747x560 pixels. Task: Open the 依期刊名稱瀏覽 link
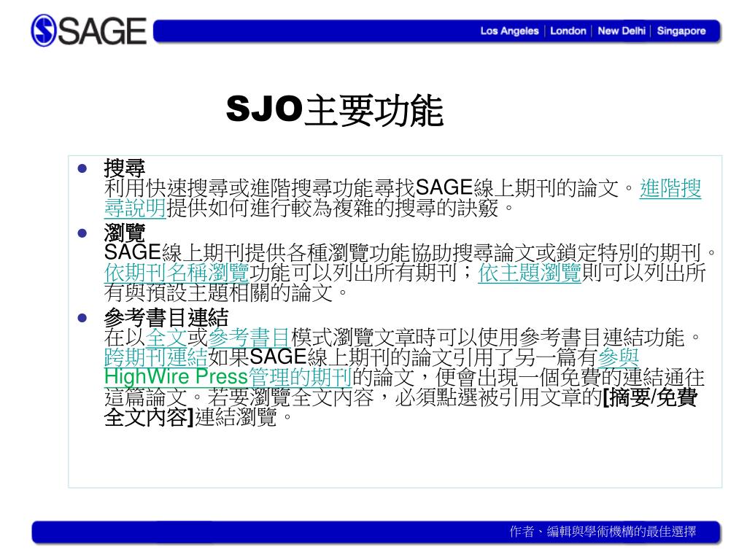(177, 273)
